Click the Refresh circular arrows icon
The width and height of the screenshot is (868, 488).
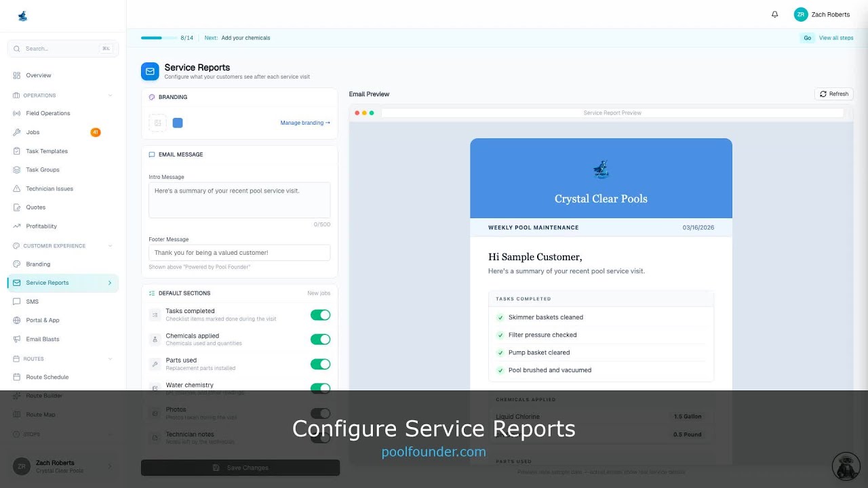point(823,94)
